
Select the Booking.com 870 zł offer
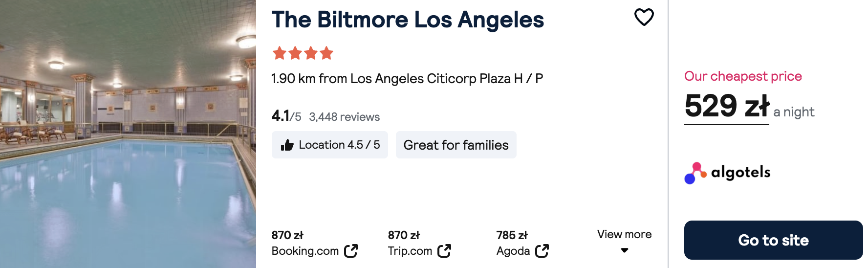(x=314, y=243)
